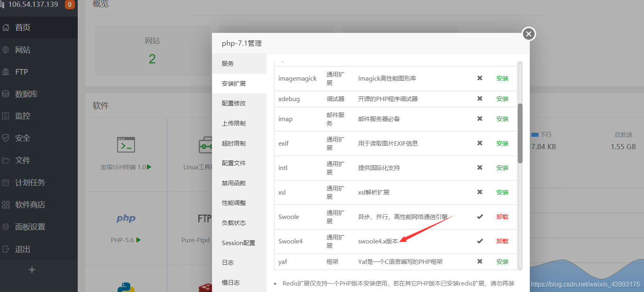Install the imap extension
This screenshot has width=644, height=292.
pyautogui.click(x=502, y=119)
